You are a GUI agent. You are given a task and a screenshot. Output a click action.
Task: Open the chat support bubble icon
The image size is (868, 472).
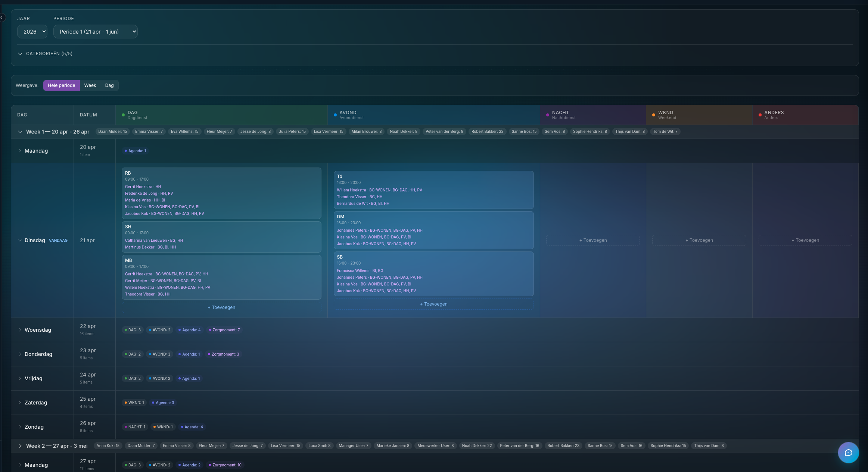(848, 453)
